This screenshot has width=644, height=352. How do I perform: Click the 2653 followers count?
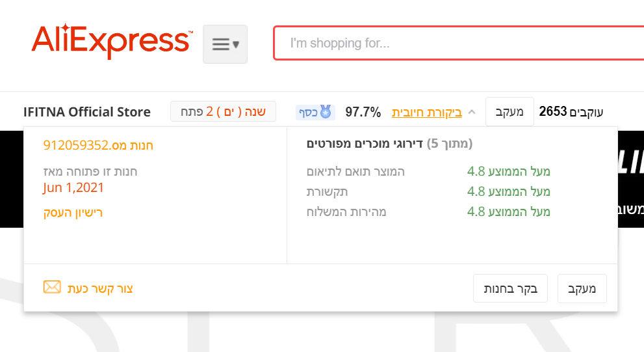[x=553, y=112]
